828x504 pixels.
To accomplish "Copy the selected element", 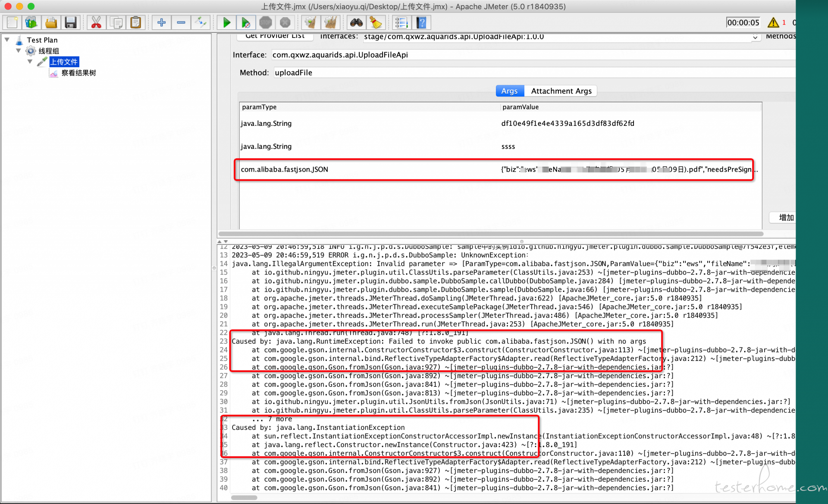I will tap(116, 22).
